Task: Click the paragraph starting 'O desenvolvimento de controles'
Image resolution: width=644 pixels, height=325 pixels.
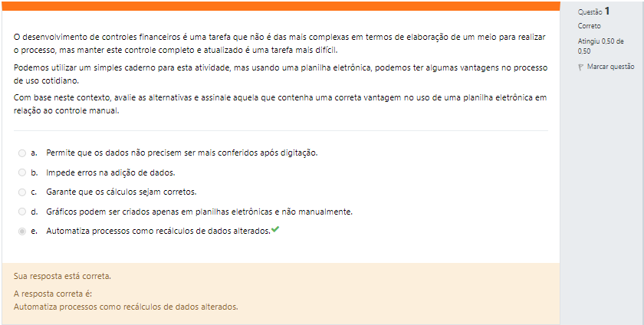Action: [280, 44]
